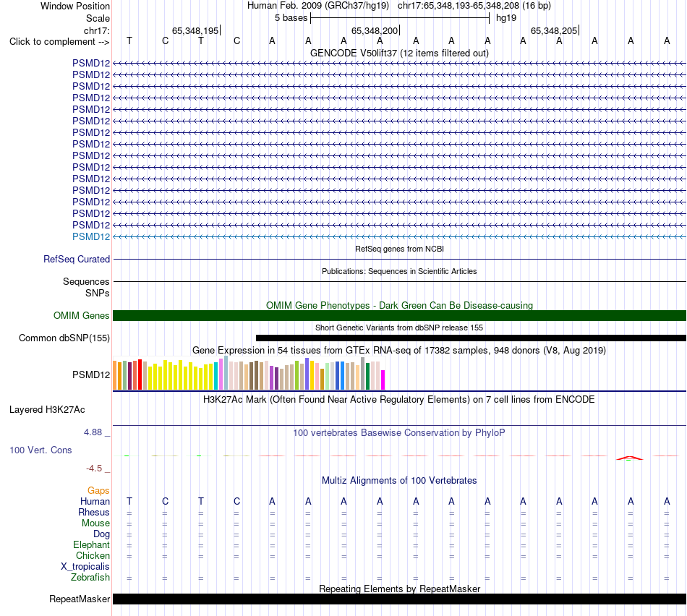Click the Rhesus alignment row label
Image resolution: width=687 pixels, height=616 pixels.
click(94, 512)
